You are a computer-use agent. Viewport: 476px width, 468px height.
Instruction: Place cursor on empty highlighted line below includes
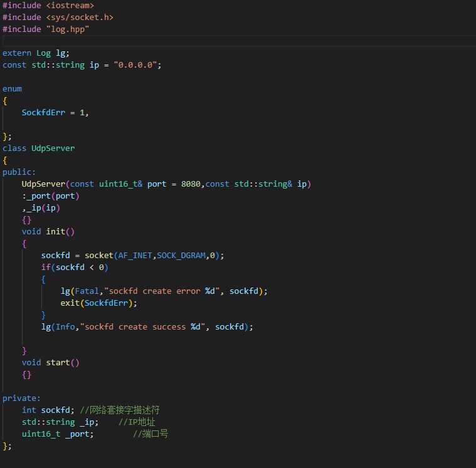(239, 41)
